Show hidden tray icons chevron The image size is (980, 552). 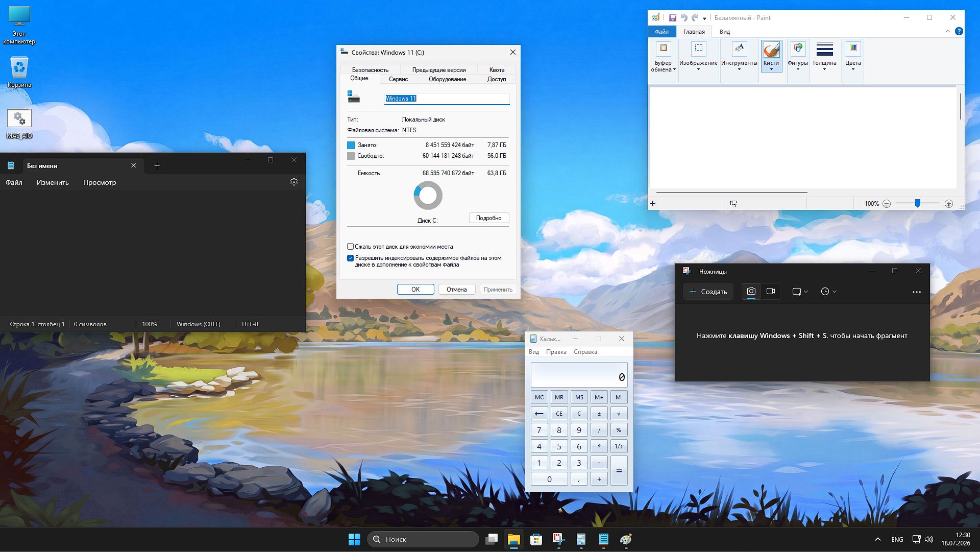877,539
